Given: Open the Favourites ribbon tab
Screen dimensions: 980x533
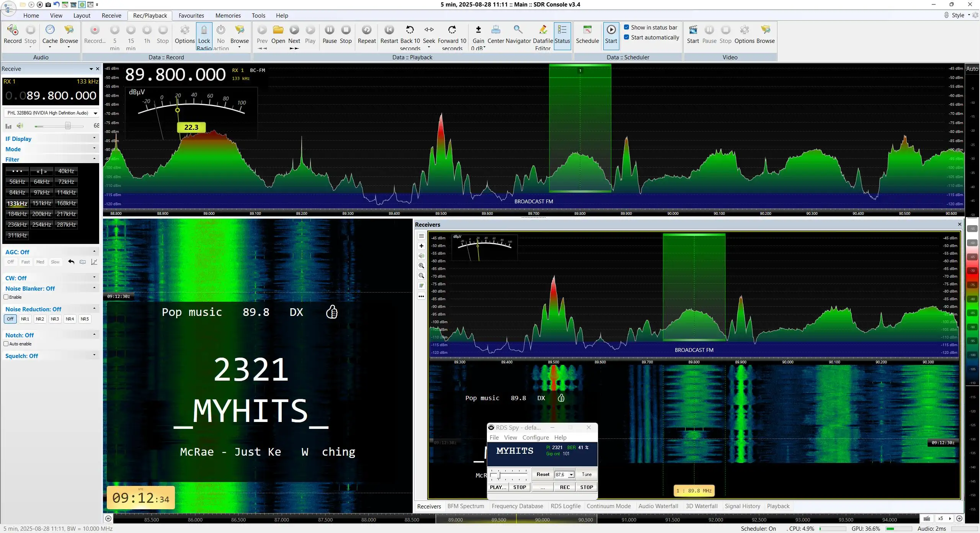Looking at the screenshot, I should tap(191, 16).
